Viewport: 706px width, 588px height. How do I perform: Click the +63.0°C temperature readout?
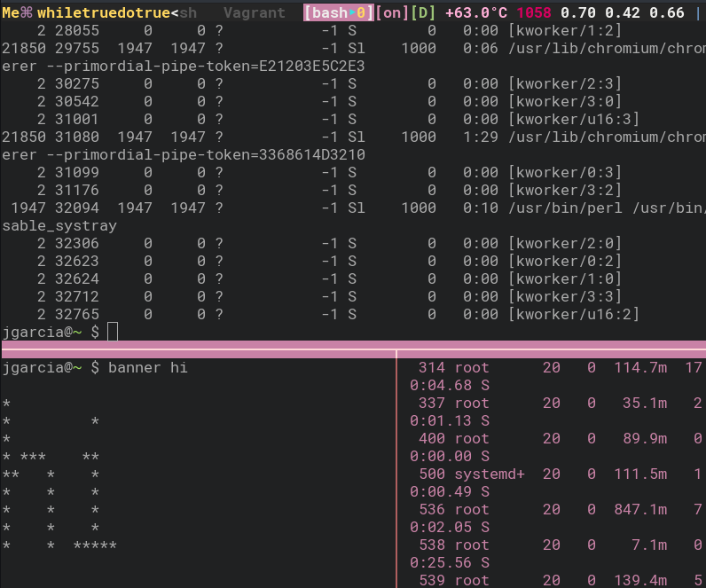(x=475, y=12)
